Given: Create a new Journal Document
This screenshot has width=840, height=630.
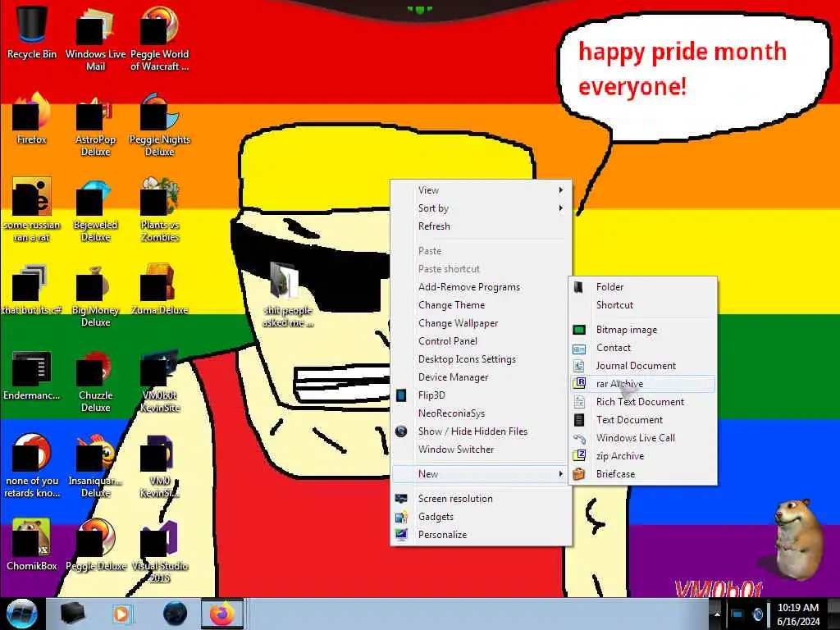Looking at the screenshot, I should (643, 366).
